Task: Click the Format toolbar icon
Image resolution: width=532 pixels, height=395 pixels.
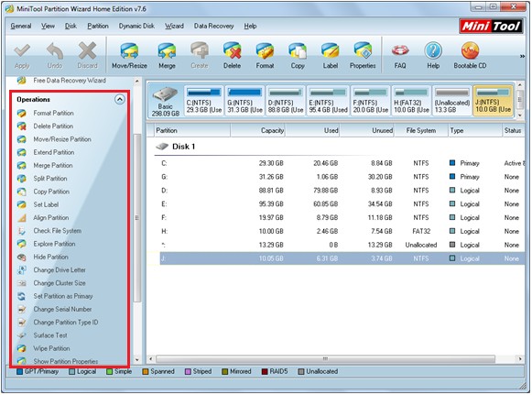Action: [x=265, y=51]
